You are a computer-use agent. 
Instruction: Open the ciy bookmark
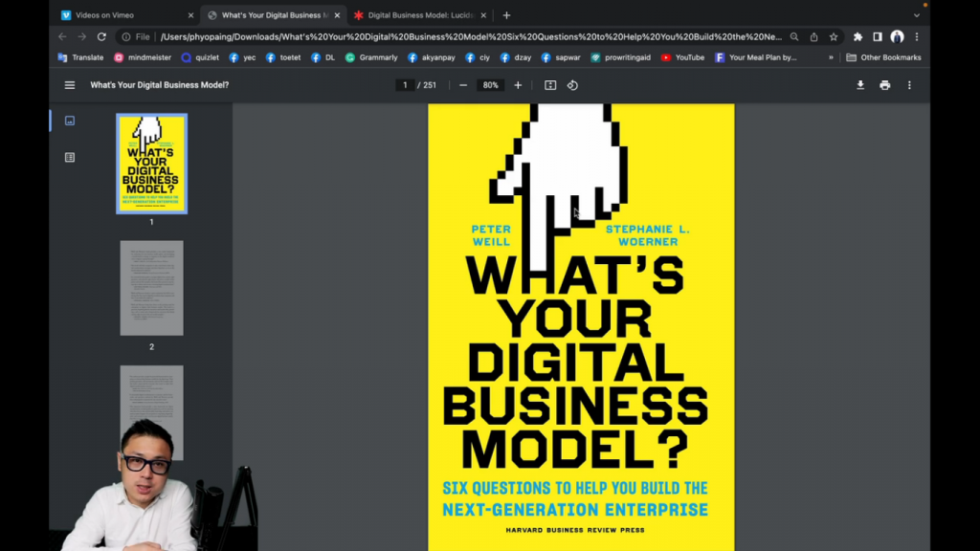click(x=478, y=57)
